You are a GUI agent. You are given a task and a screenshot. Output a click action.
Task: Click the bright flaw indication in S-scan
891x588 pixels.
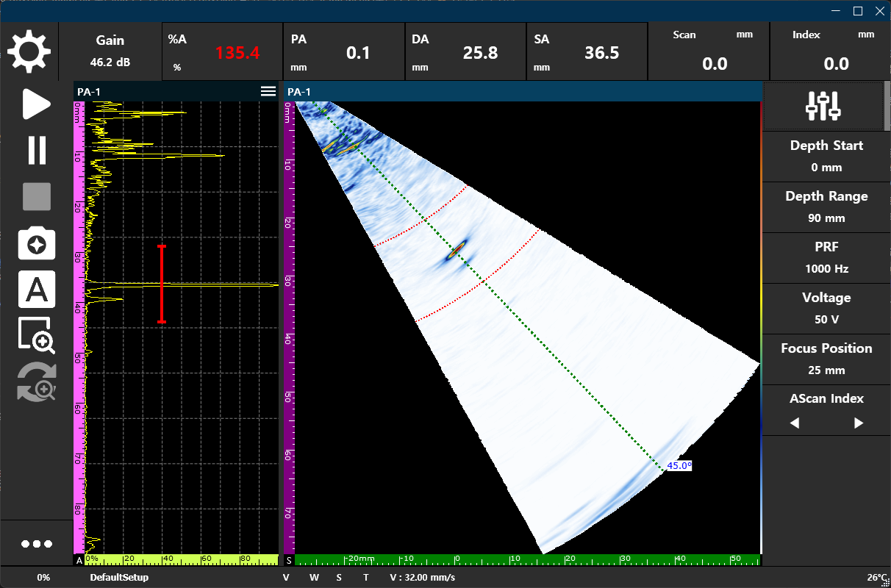point(457,250)
